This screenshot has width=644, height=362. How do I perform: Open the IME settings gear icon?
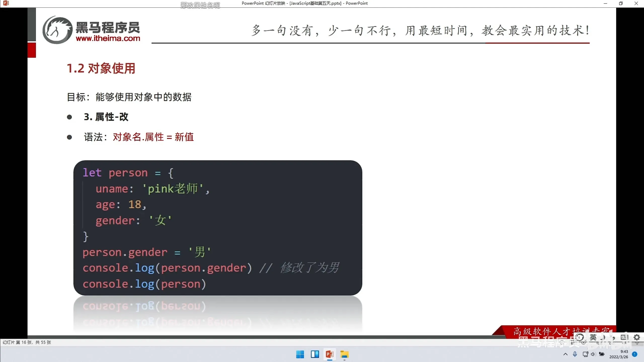tap(637, 337)
